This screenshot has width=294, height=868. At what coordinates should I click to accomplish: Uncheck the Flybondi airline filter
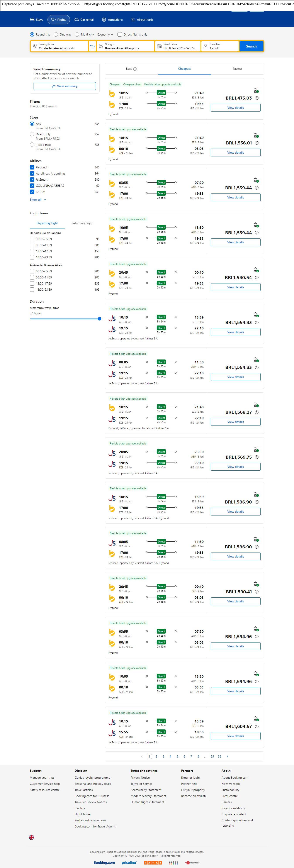[x=32, y=168]
